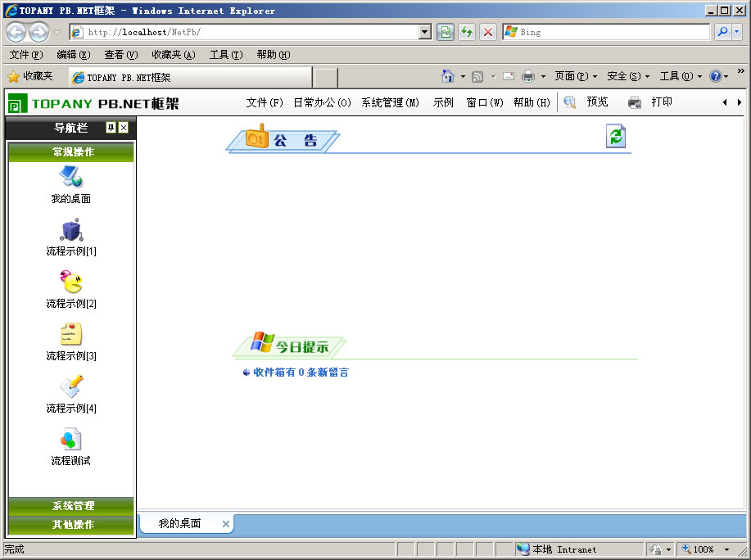
Task: Open 我的桌面 from the navigation sidebar
Action: coord(70,183)
